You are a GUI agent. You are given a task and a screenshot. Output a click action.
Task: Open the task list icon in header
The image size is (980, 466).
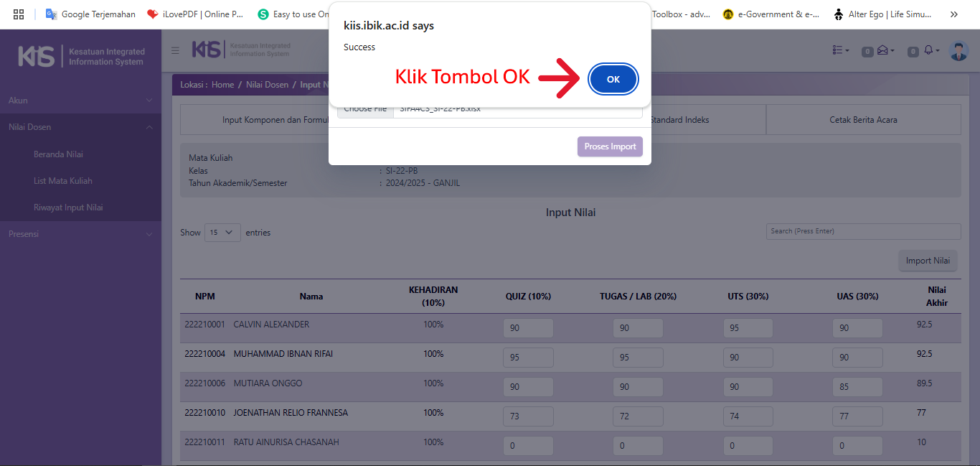840,50
